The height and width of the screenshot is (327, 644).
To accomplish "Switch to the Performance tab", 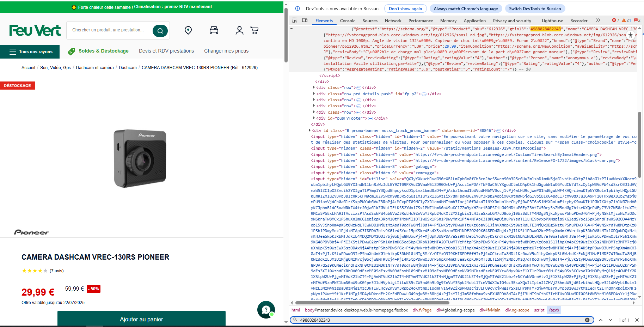I will tap(421, 21).
